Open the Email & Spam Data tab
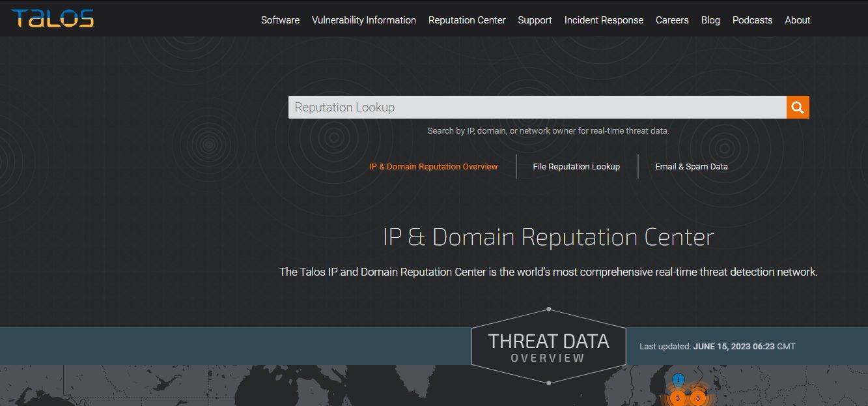868x406 pixels. (692, 166)
